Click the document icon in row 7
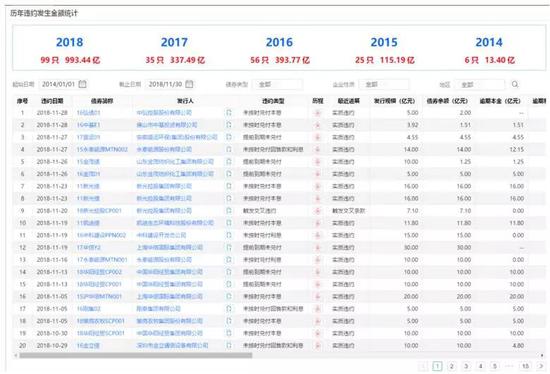 point(229,186)
